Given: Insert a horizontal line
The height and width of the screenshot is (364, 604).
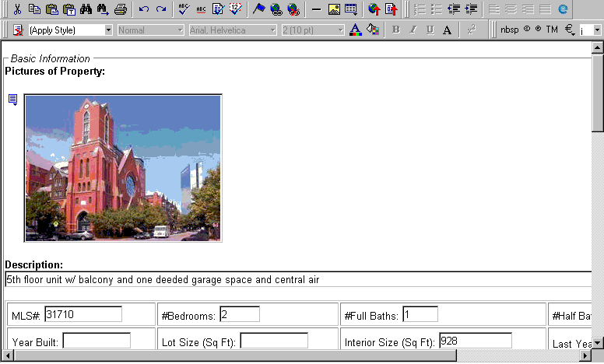Looking at the screenshot, I should 316,9.
